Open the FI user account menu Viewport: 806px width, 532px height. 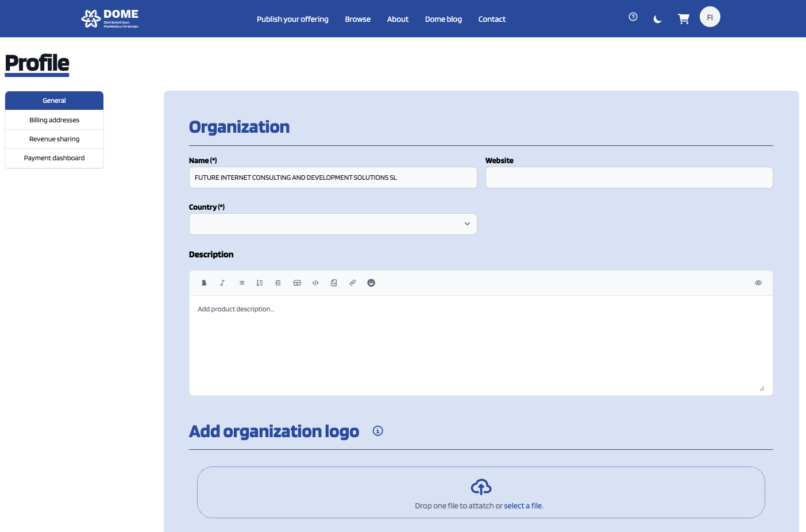pyautogui.click(x=710, y=17)
